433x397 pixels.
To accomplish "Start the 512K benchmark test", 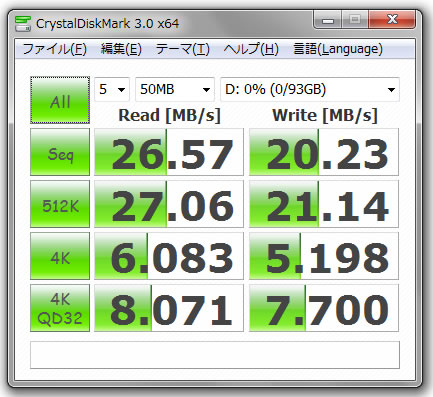I will point(60,204).
